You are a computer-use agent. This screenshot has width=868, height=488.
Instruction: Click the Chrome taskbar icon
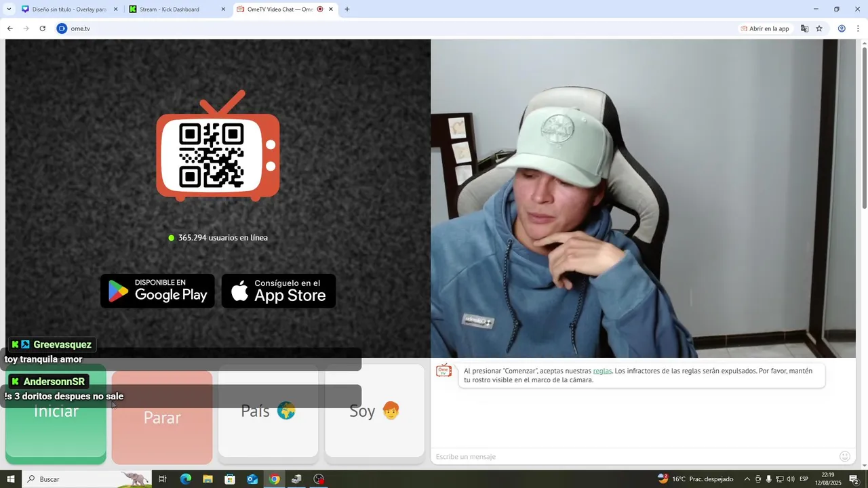pyautogui.click(x=274, y=479)
